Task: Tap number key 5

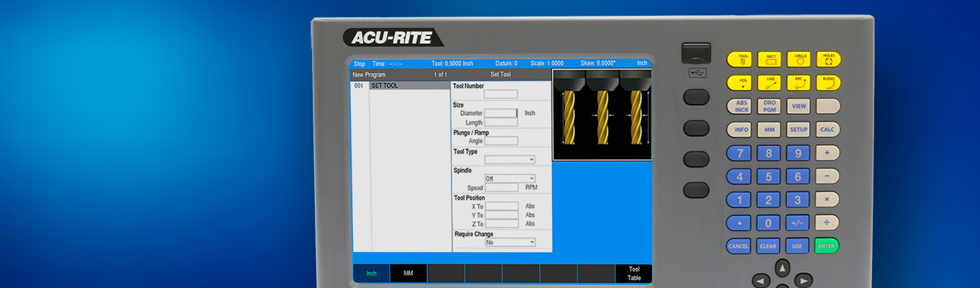Action: click(769, 176)
